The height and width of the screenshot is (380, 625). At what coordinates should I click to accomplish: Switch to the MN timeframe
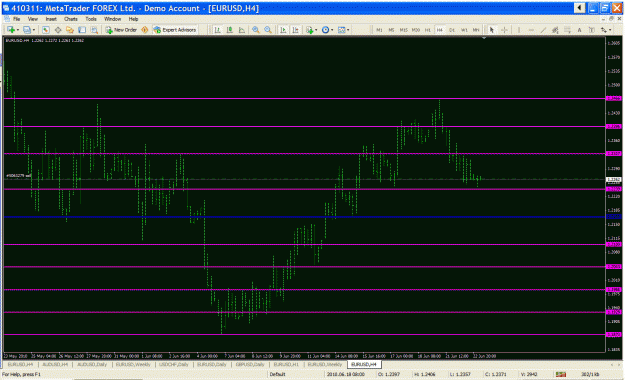pyautogui.click(x=476, y=30)
